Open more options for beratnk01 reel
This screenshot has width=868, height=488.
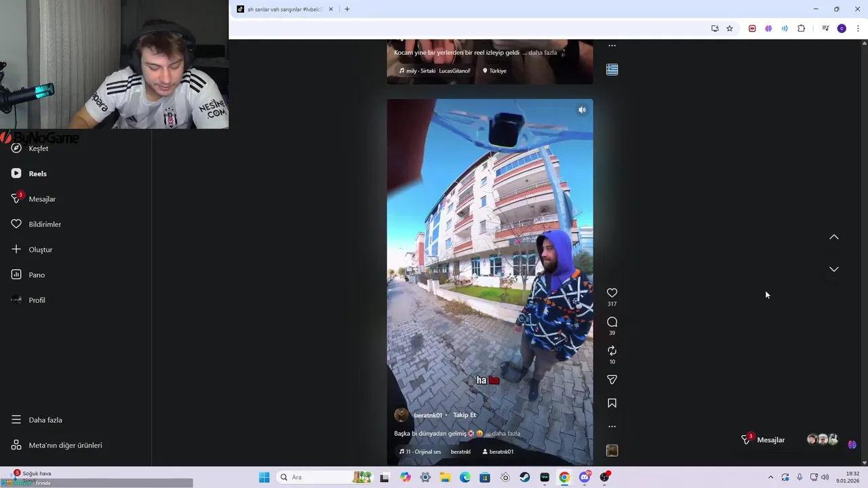[x=612, y=426]
